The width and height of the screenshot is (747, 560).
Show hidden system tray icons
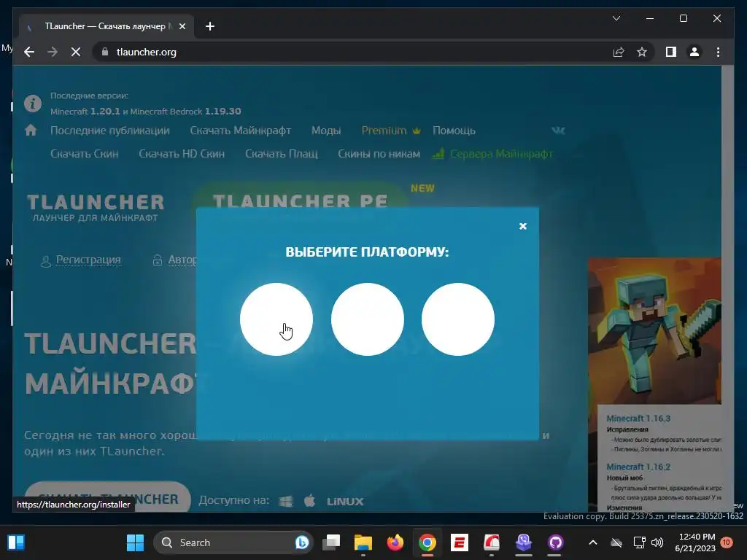[x=592, y=542]
